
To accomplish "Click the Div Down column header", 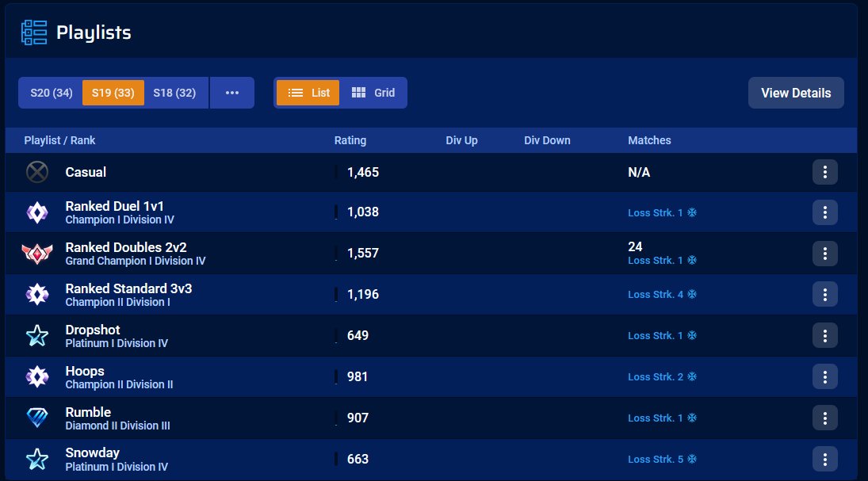I will tap(547, 140).
